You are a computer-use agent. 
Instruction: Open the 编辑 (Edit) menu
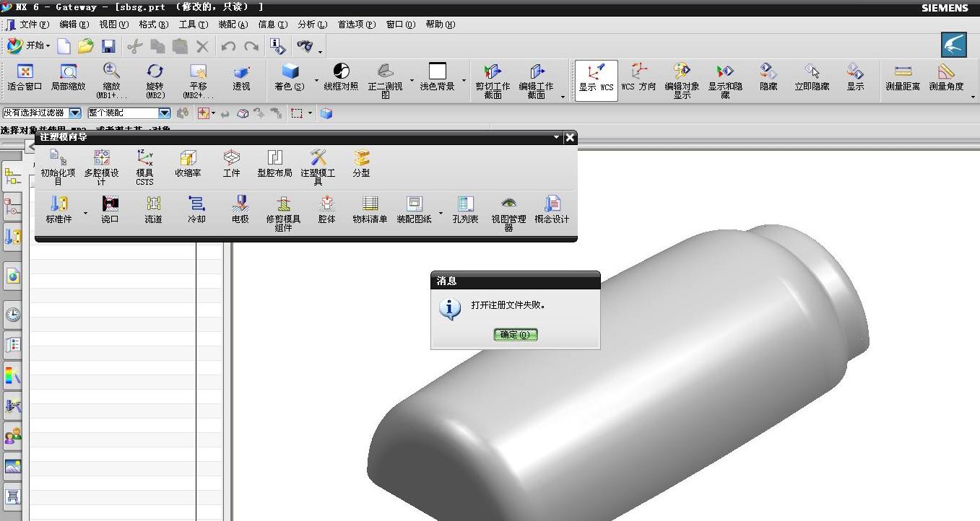coord(74,25)
